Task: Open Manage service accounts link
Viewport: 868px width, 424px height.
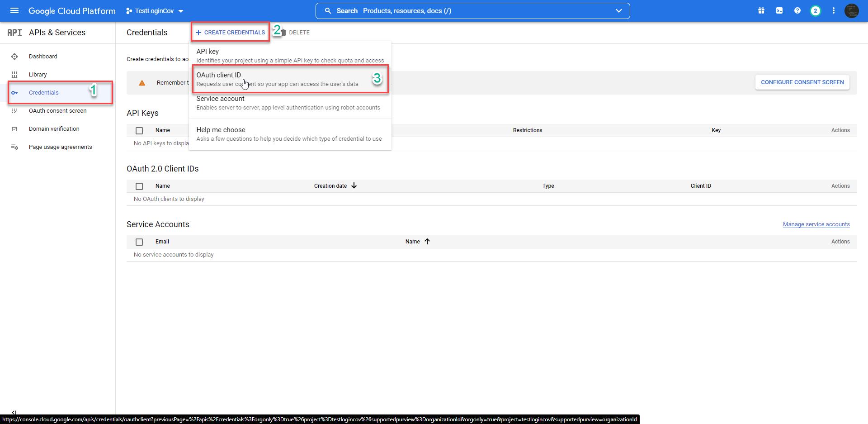Action: pyautogui.click(x=816, y=224)
